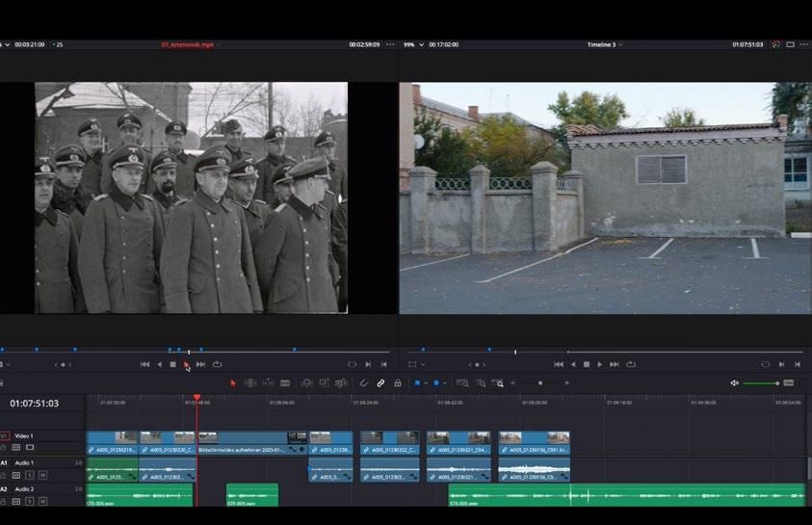Solo the Audio 2 track
This screenshot has height=525, width=812.
tap(30, 501)
